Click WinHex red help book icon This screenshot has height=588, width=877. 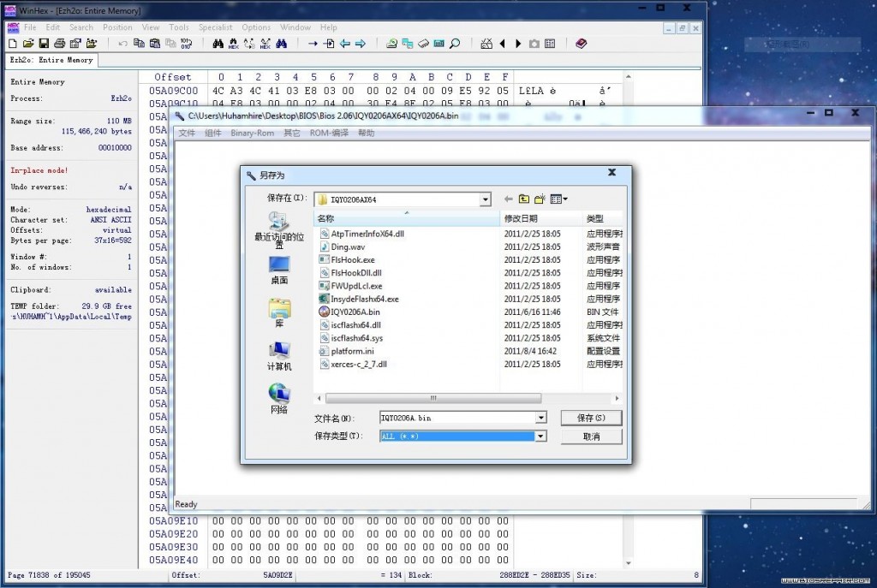(582, 43)
